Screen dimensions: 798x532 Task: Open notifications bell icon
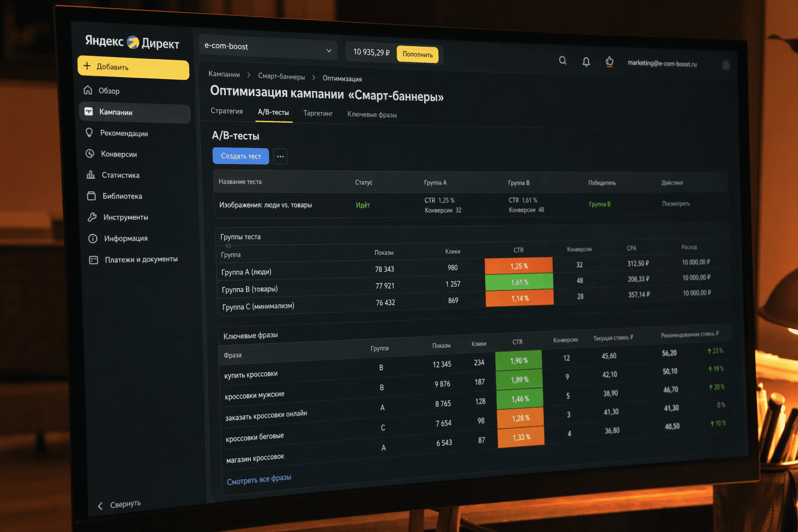(586, 61)
